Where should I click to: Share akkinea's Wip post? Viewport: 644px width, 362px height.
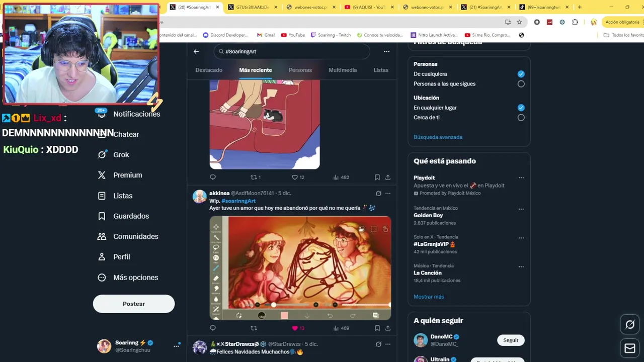tap(388, 328)
